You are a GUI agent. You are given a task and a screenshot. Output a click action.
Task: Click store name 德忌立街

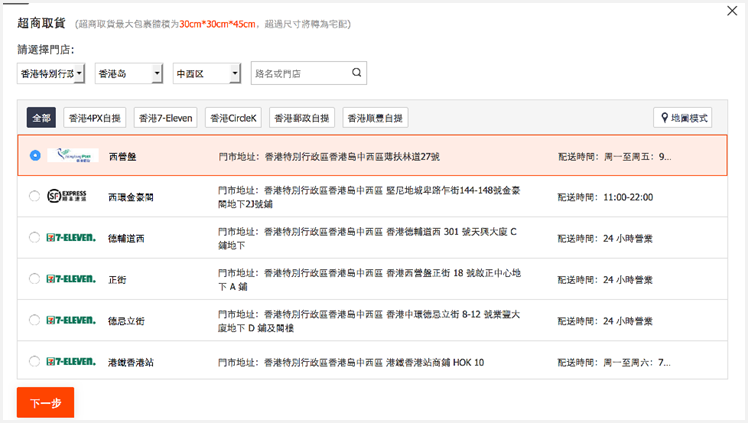(x=126, y=321)
